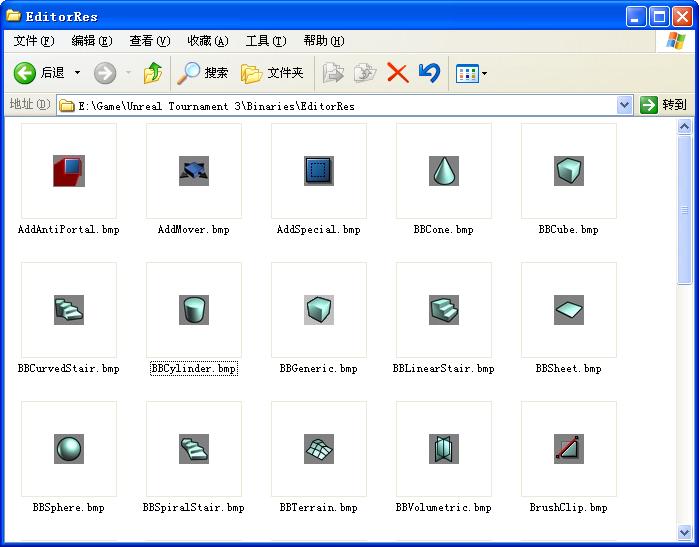Select the BBSpiralStair.bmp icon
Screen dimensions: 699x547
(x=193, y=449)
